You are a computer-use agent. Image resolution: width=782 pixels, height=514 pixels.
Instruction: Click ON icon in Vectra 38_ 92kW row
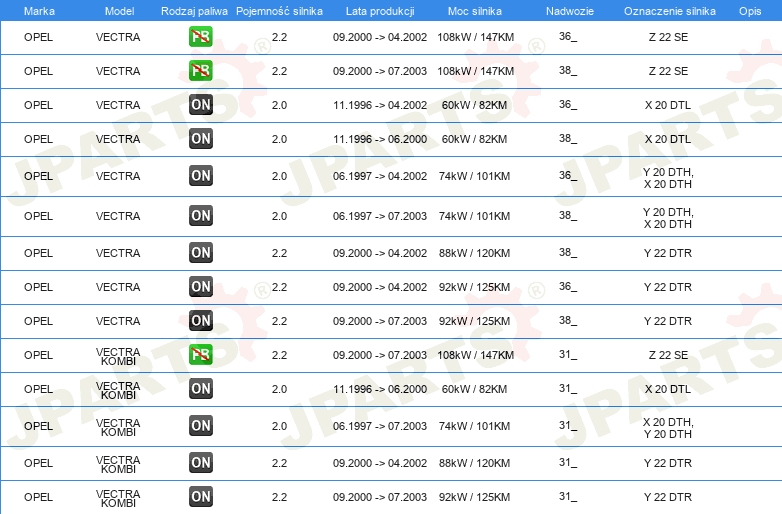coord(200,320)
